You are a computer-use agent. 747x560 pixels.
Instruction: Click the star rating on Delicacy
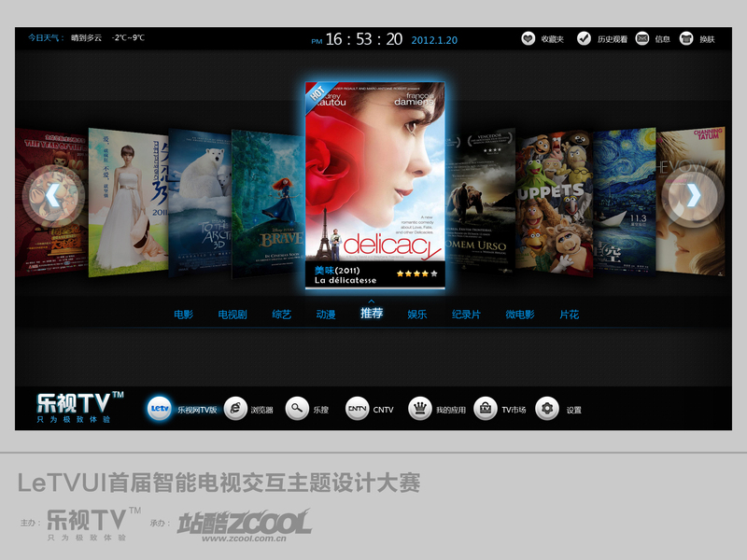416,273
